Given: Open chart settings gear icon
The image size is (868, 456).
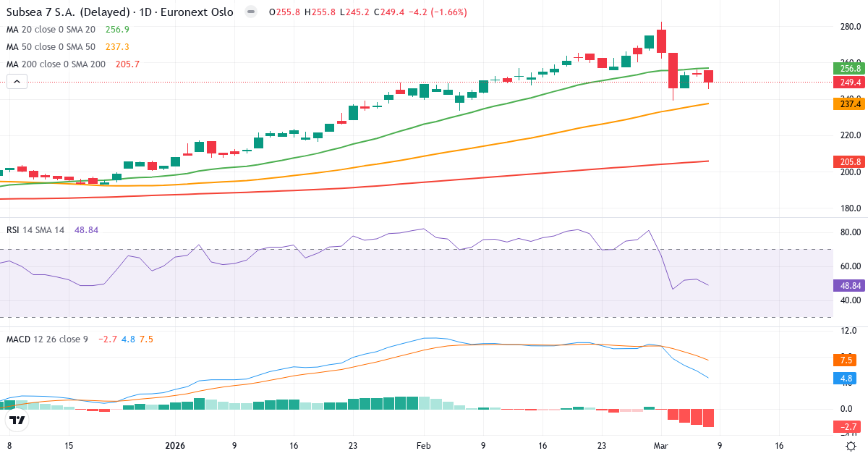Looking at the screenshot, I should pos(851,446).
